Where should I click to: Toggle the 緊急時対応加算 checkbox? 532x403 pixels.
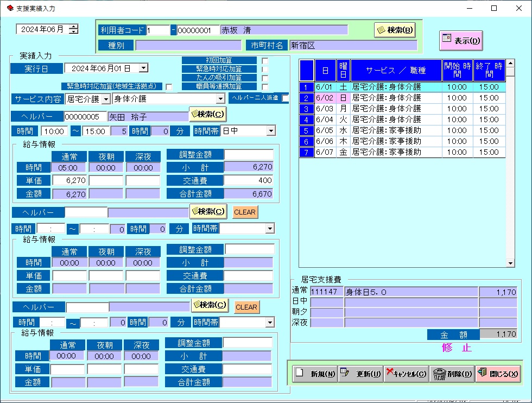(x=265, y=70)
